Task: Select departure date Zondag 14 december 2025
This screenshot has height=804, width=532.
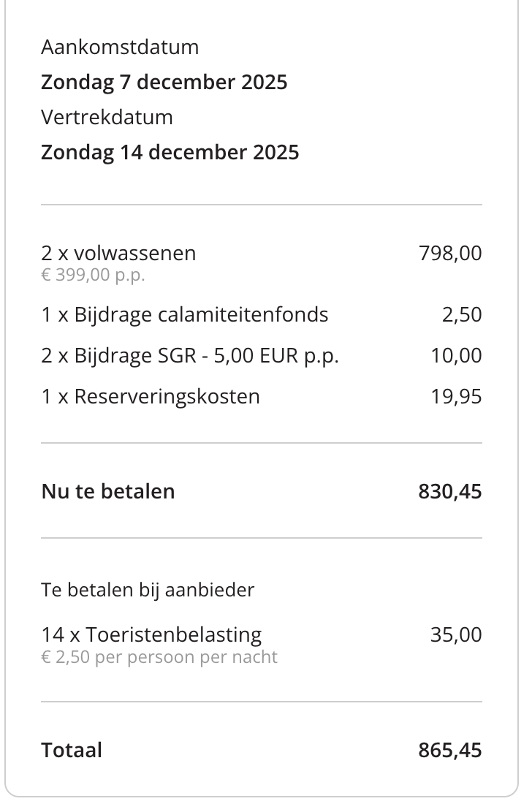Action: [x=170, y=152]
